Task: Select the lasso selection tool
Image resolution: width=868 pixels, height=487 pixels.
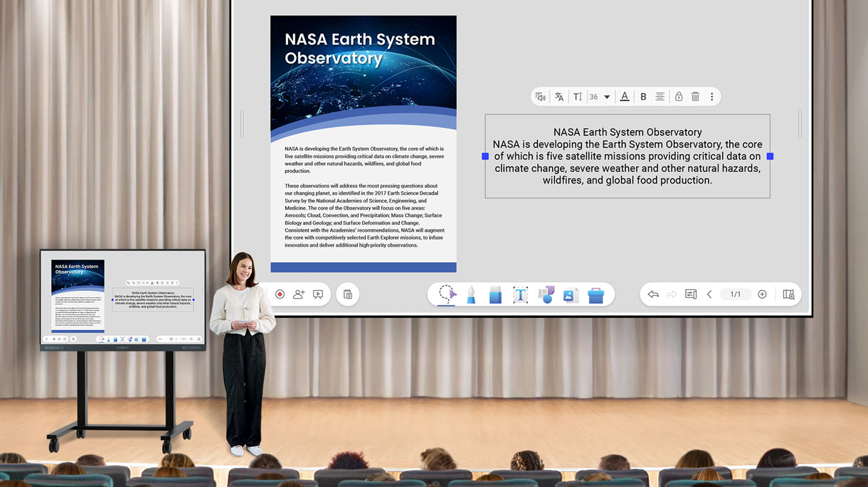Action: click(447, 294)
